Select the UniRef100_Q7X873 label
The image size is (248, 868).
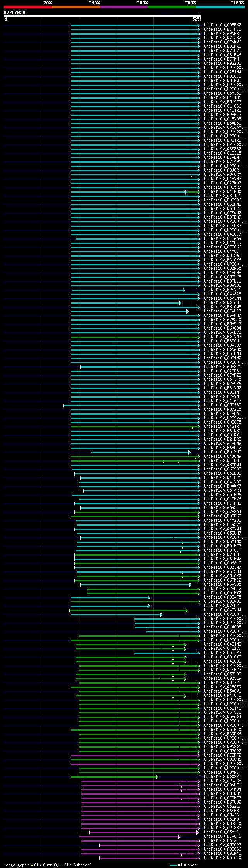(x=222, y=51)
